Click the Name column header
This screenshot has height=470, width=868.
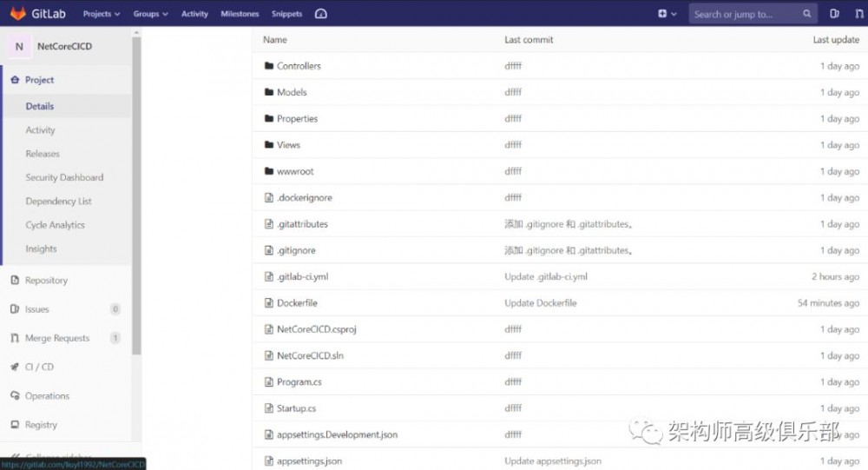[275, 40]
